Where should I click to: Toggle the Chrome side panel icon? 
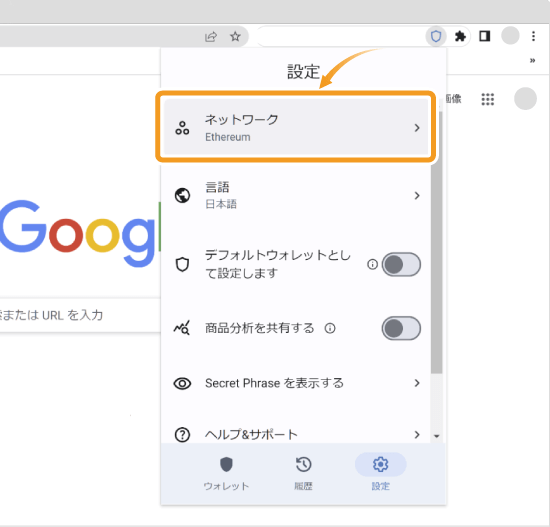point(484,36)
